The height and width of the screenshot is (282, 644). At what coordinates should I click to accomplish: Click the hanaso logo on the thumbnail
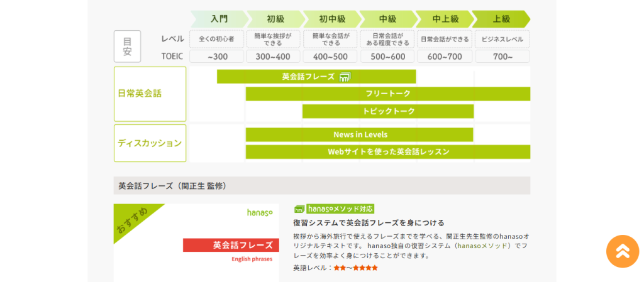coord(260,212)
